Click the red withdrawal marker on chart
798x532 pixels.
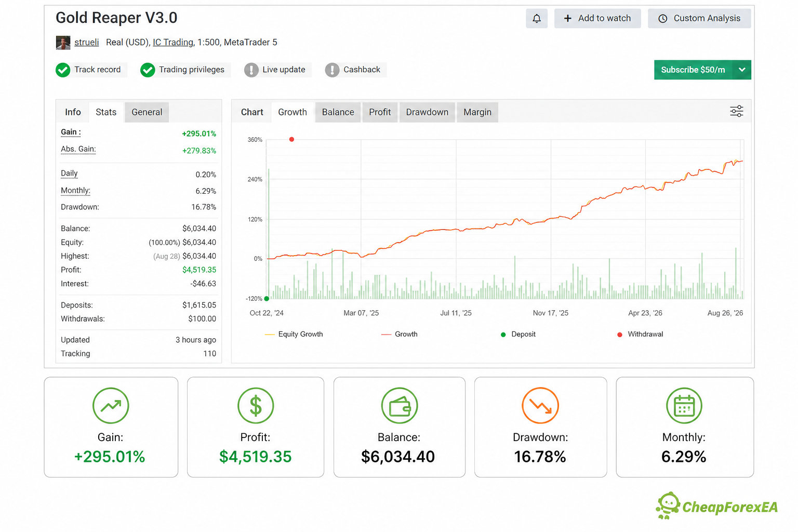(x=291, y=139)
